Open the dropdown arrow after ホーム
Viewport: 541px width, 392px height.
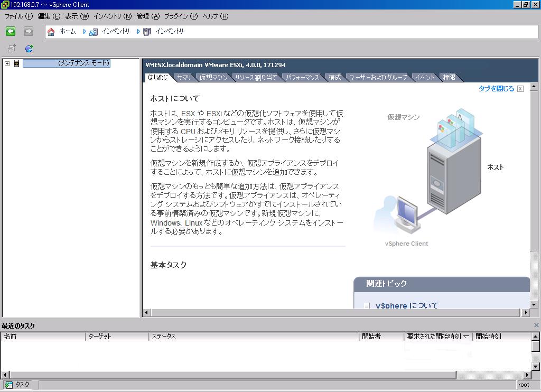tap(85, 31)
